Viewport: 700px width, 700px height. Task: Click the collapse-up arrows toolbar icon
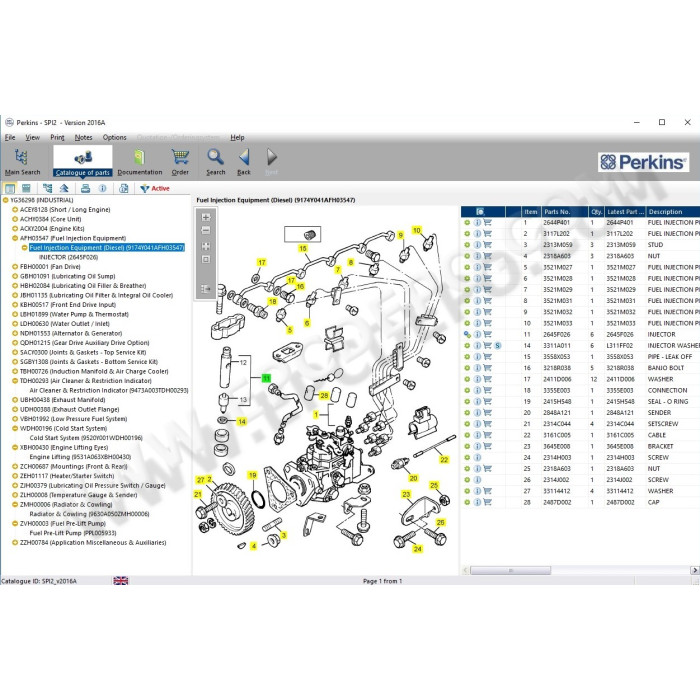click(x=64, y=188)
